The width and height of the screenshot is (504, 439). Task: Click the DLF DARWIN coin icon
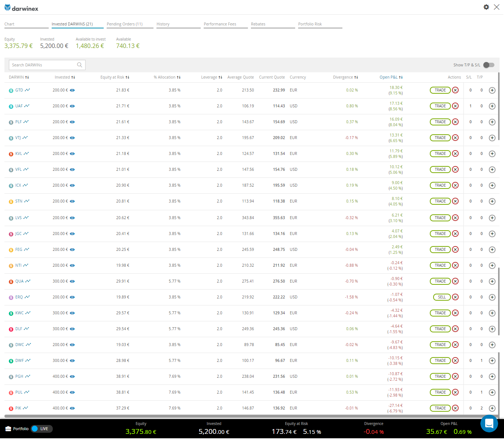(11, 329)
